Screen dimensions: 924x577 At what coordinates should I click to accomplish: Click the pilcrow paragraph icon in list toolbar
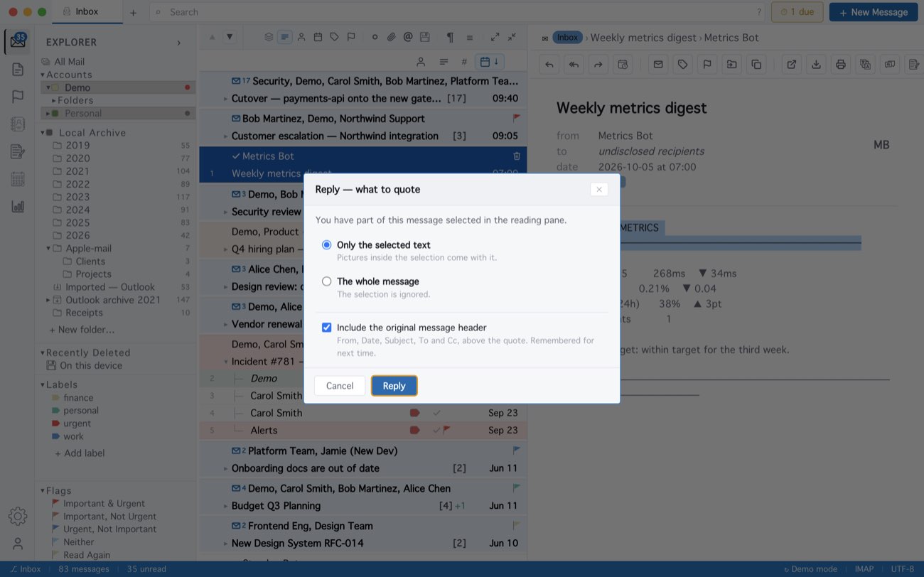[450, 37]
